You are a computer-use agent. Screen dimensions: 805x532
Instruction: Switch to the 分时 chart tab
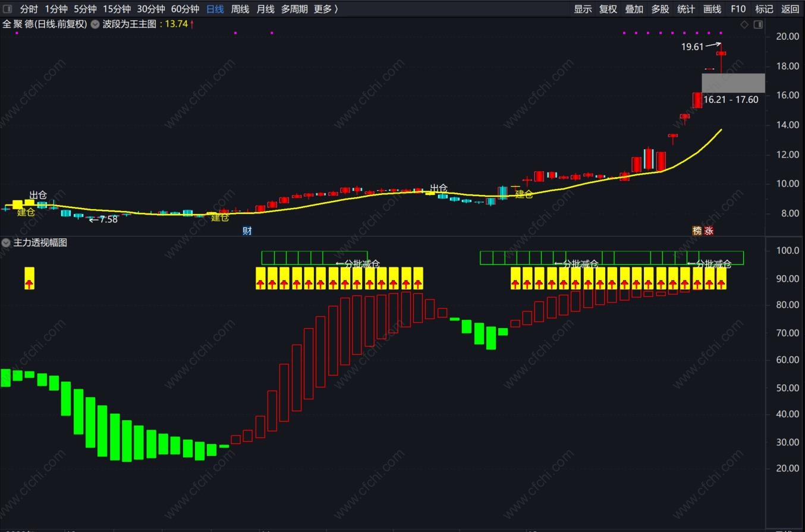(29, 9)
